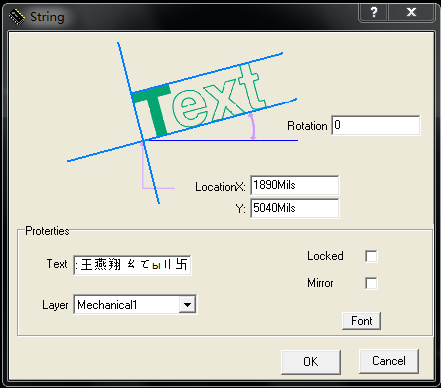Click the Proterties group box heading
Image resolution: width=441 pixels, height=388 pixels.
tap(47, 231)
